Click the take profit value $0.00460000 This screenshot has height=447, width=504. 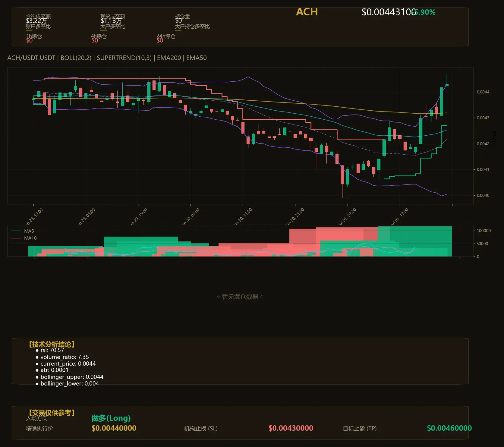tap(449, 428)
